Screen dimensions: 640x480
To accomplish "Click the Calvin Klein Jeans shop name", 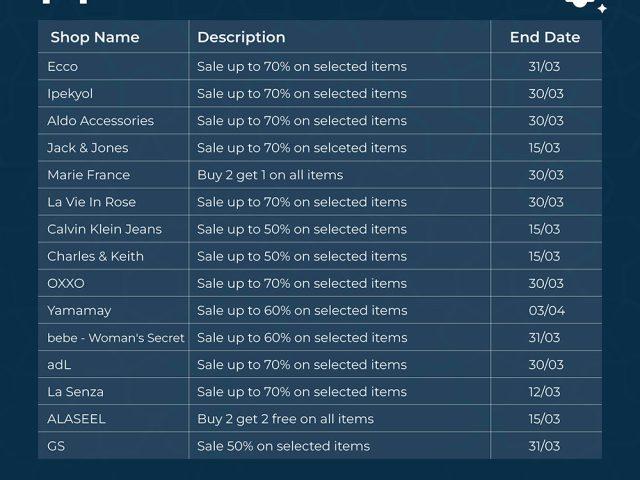I will tap(104, 229).
